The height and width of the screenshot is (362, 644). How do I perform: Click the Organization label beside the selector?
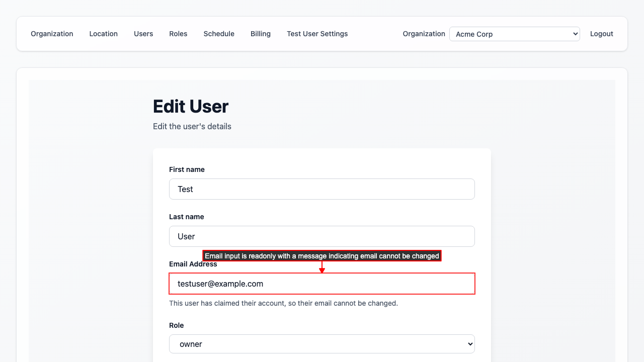(x=424, y=34)
